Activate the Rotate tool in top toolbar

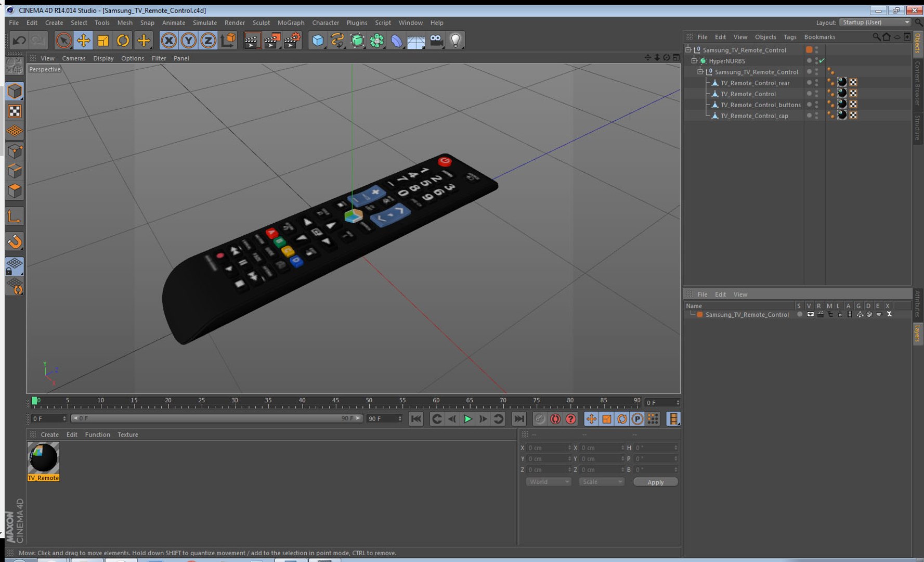(x=123, y=40)
